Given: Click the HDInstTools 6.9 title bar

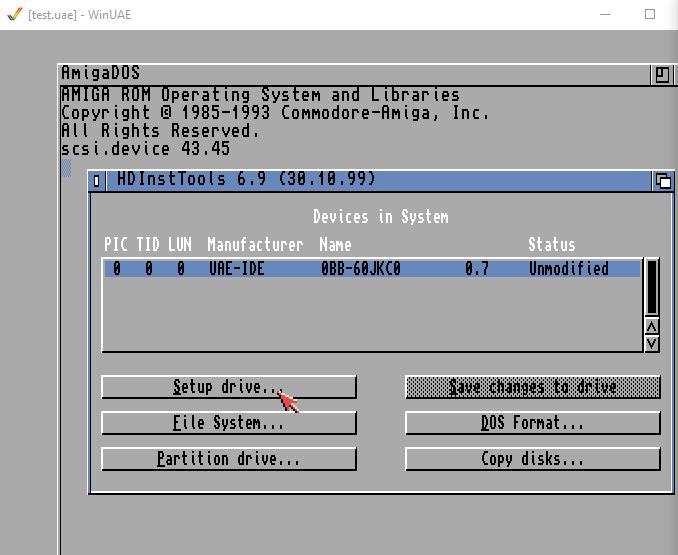Looking at the screenshot, I should tap(378, 181).
